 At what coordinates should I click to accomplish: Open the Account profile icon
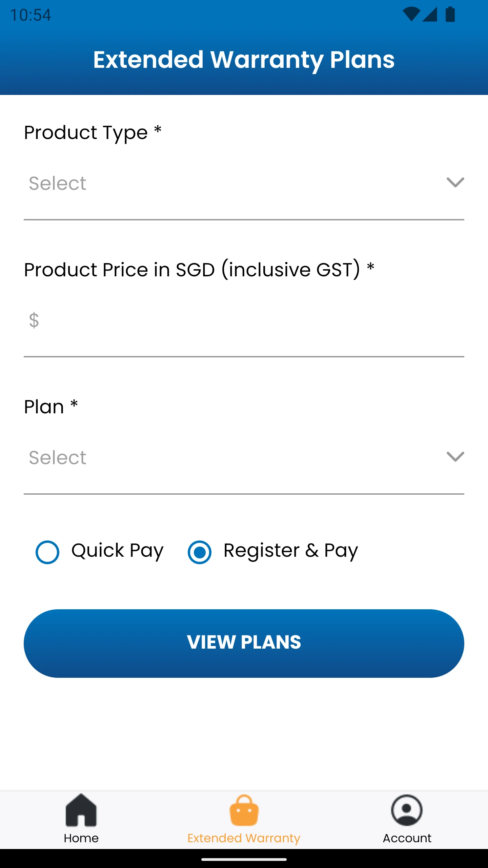tap(407, 810)
